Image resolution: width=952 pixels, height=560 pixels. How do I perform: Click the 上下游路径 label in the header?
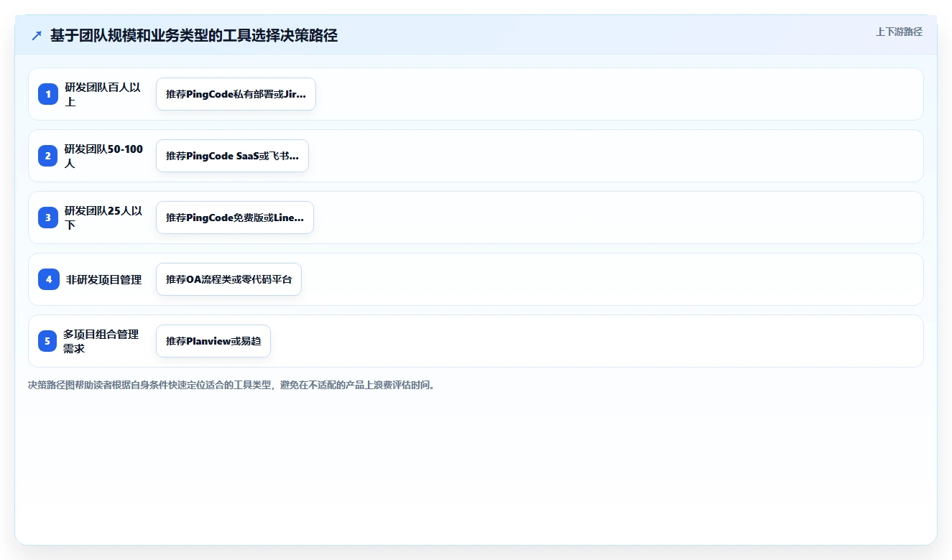pos(899,32)
